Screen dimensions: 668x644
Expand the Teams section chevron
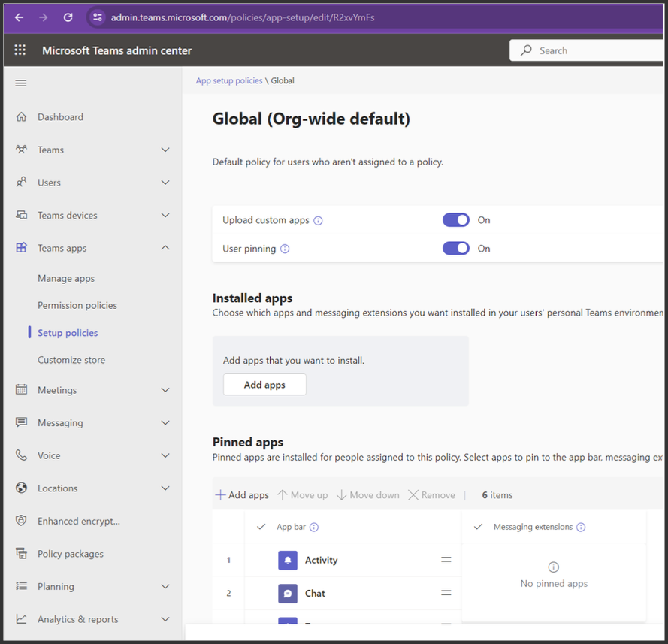pos(165,150)
